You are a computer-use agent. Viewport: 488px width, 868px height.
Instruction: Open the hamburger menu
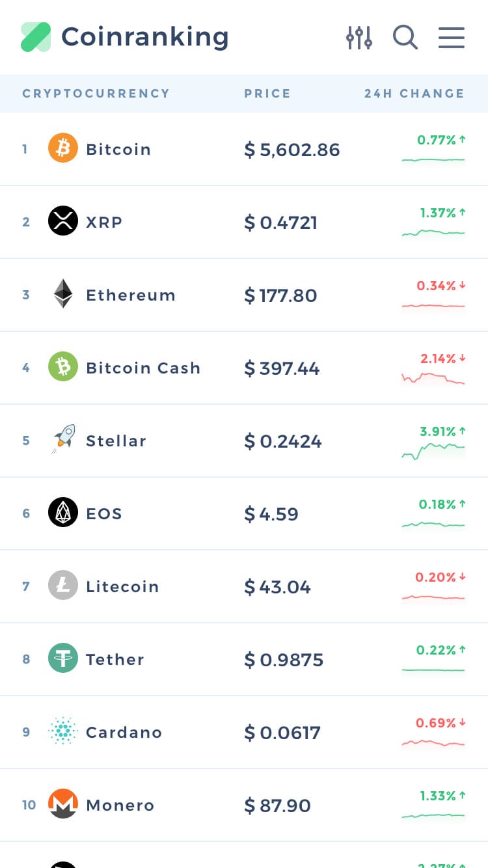[451, 38]
